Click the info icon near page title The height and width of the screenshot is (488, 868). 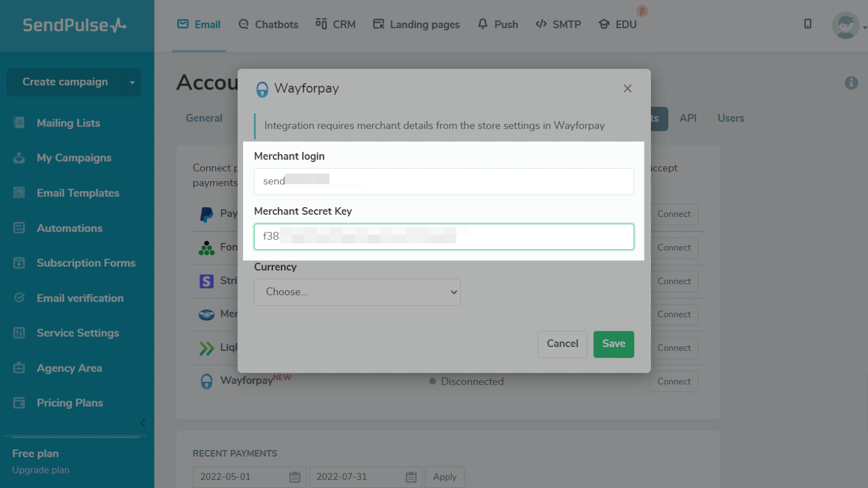click(x=851, y=82)
